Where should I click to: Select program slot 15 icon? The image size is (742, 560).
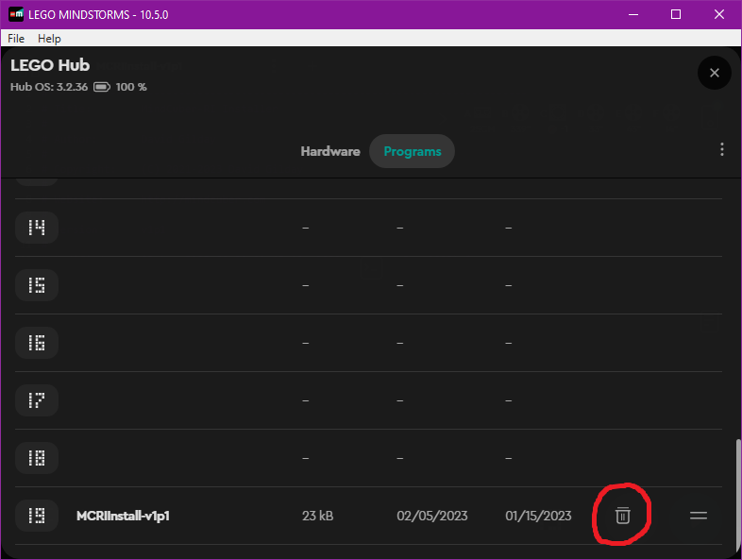tap(37, 285)
